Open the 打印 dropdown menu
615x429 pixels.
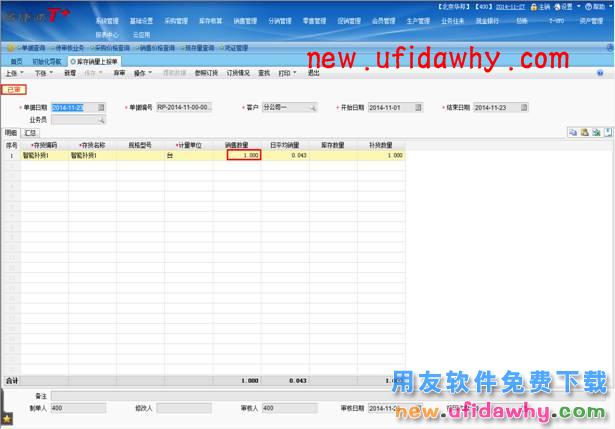click(295, 73)
